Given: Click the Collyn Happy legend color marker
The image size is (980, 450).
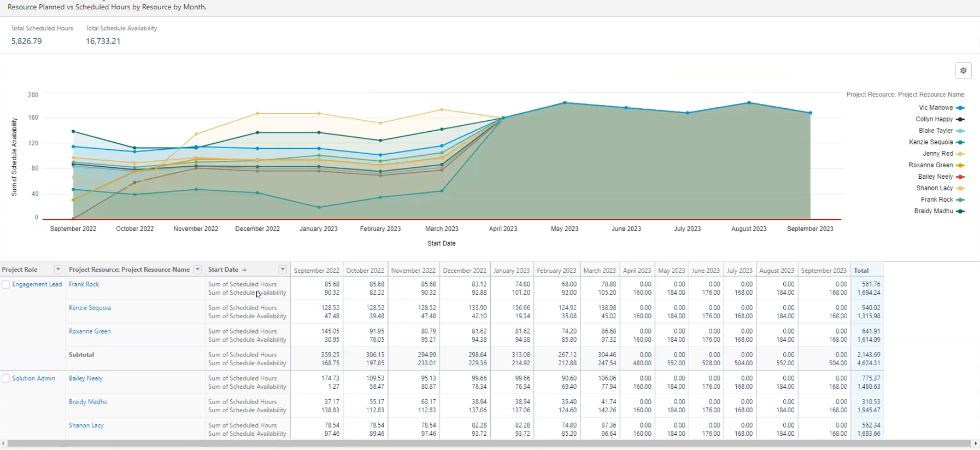Looking at the screenshot, I should tap(960, 120).
